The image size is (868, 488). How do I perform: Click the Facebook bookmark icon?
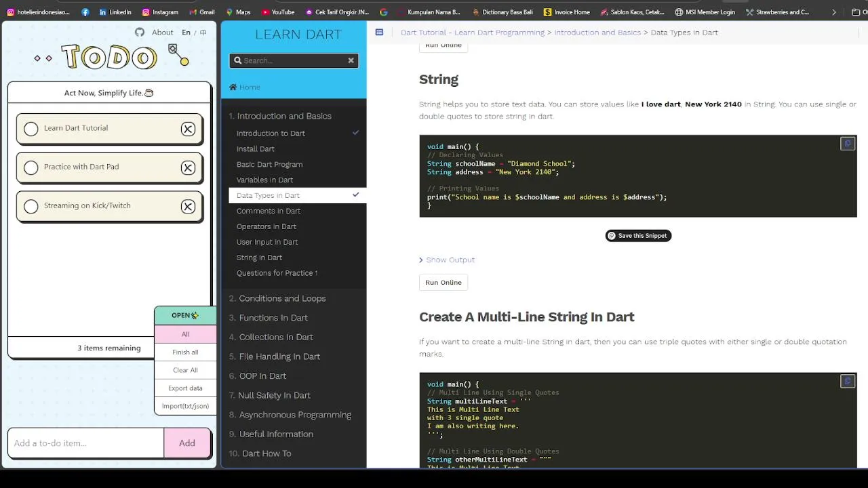(85, 12)
